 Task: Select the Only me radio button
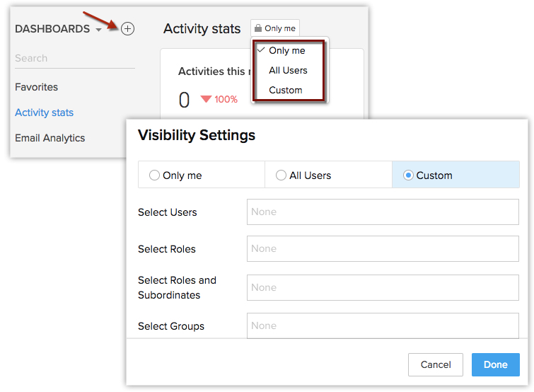click(x=154, y=175)
